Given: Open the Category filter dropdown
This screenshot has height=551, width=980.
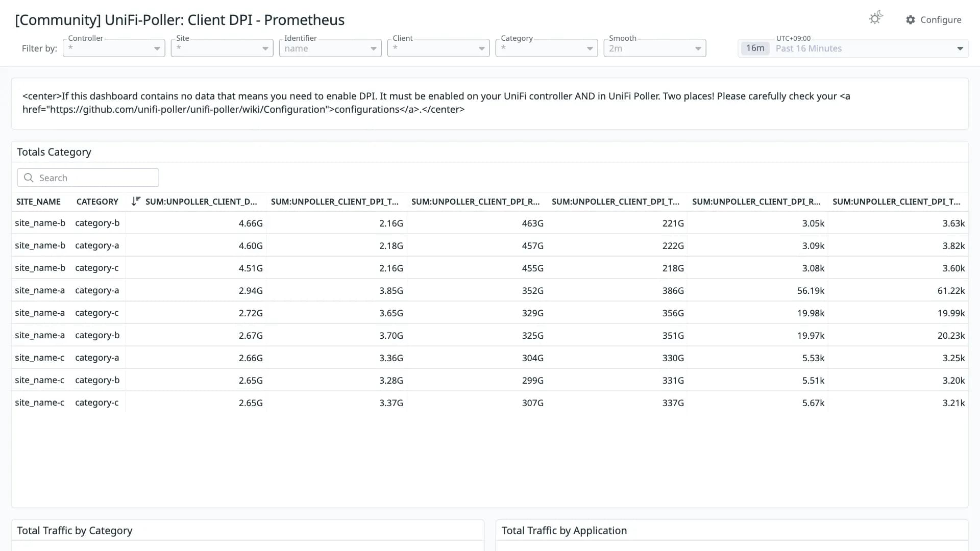Looking at the screenshot, I should click(547, 48).
